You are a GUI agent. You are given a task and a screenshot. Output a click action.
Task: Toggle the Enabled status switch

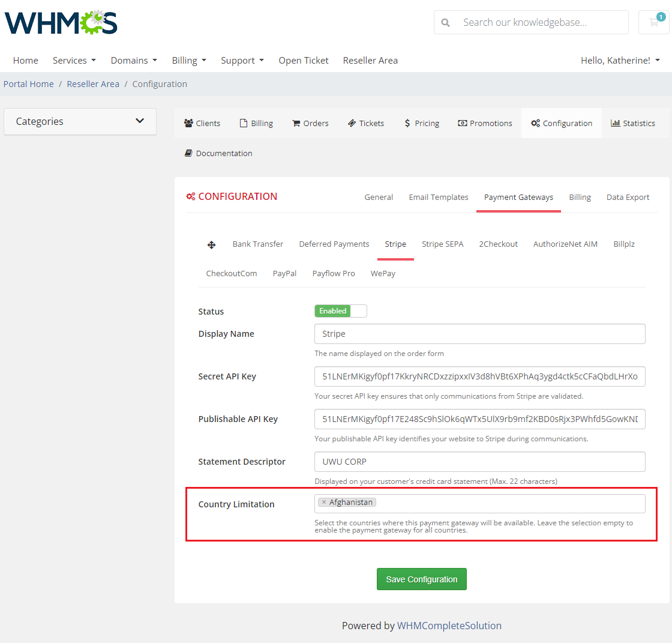341,311
